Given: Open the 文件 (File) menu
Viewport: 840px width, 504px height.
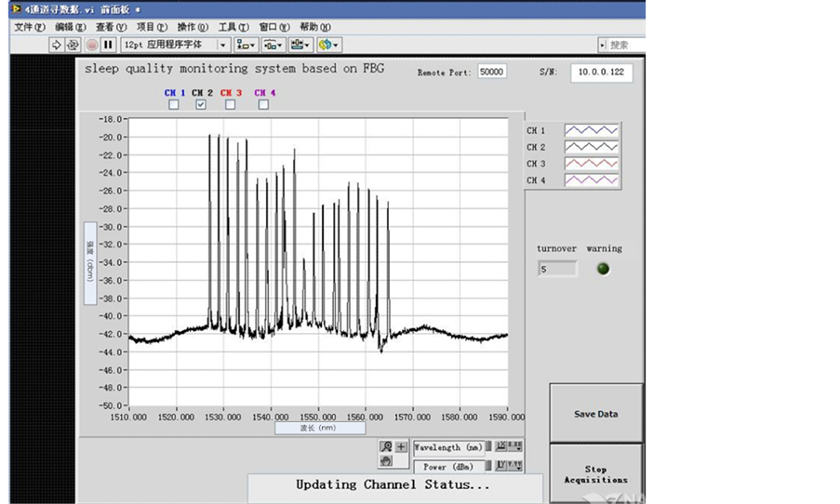Looking at the screenshot, I should (29, 27).
